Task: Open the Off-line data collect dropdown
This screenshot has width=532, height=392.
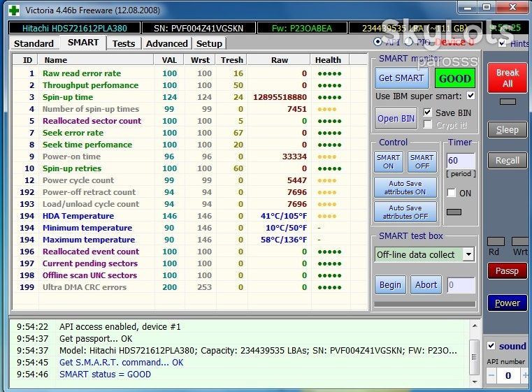Action: point(468,254)
